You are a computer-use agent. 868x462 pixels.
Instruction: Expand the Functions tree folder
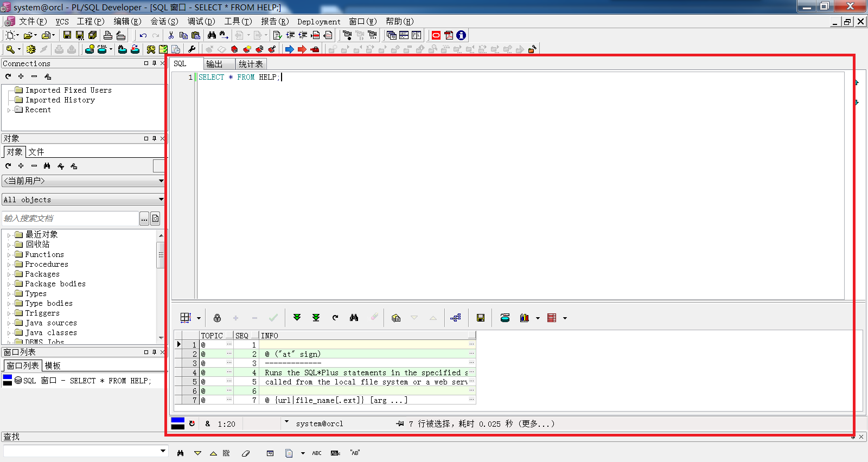point(9,255)
